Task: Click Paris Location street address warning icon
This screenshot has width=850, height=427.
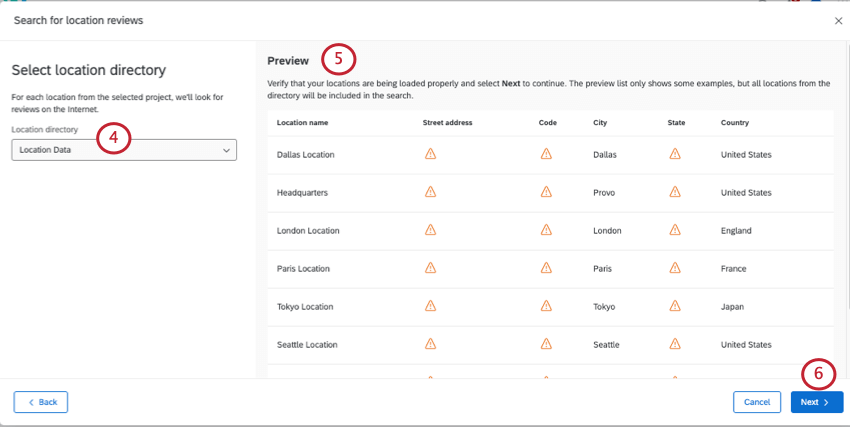Action: pyautogui.click(x=430, y=268)
